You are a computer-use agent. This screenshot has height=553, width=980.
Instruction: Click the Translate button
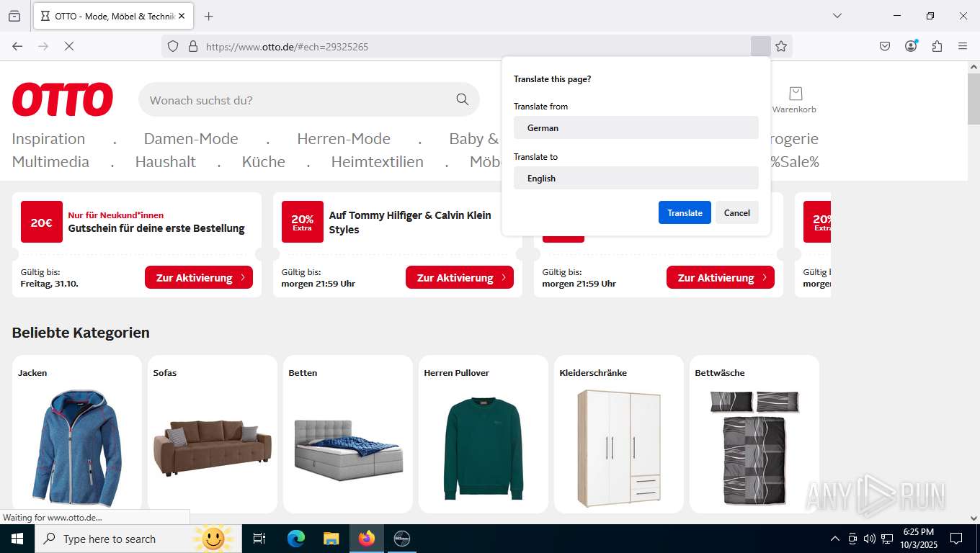coord(685,212)
